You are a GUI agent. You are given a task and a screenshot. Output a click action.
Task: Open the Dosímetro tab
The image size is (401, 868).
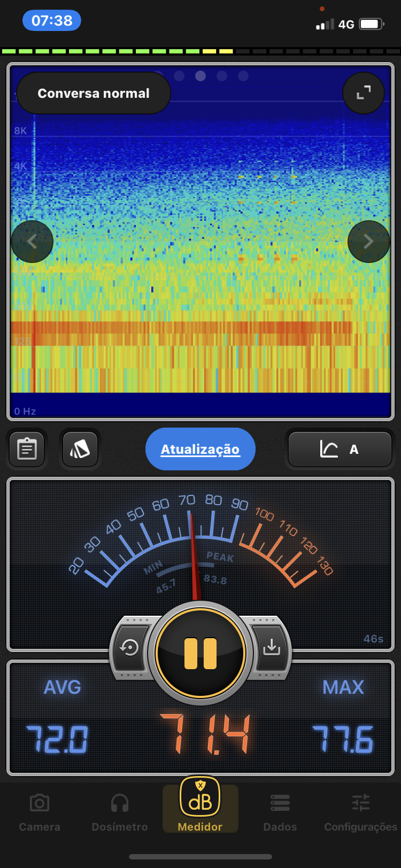[120, 812]
